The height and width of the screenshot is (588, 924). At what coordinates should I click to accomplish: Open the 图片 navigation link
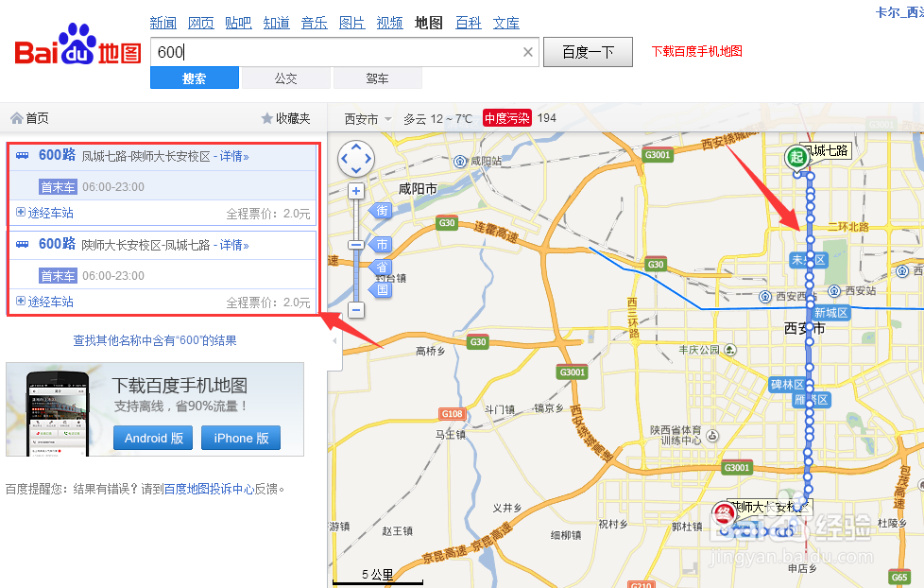pyautogui.click(x=351, y=23)
